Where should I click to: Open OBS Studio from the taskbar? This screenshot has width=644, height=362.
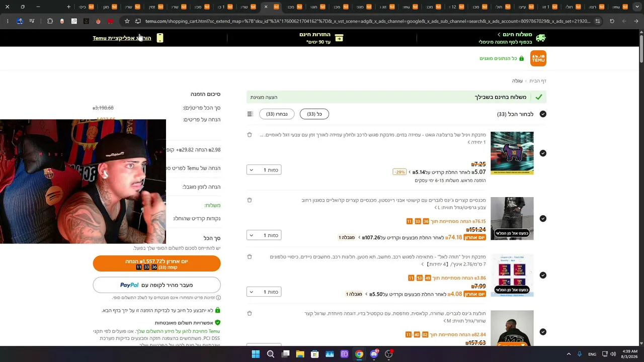pos(389,354)
